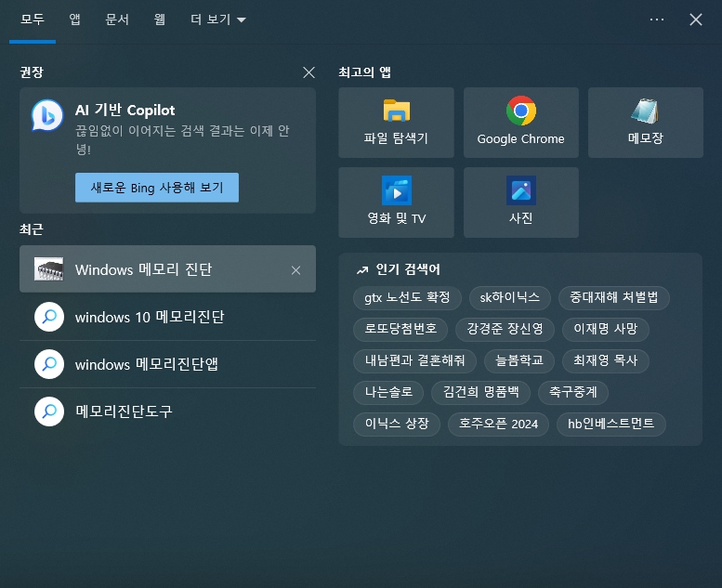Close the search panel
This screenshot has height=588, width=722.
coord(696,20)
